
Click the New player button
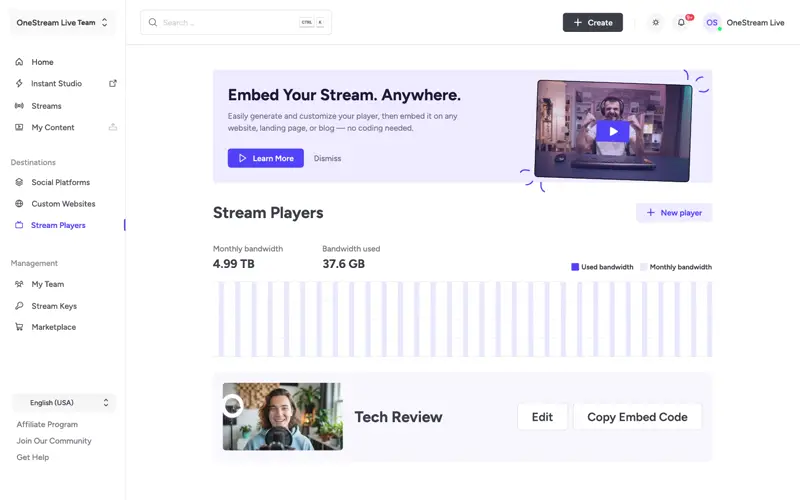click(x=673, y=213)
